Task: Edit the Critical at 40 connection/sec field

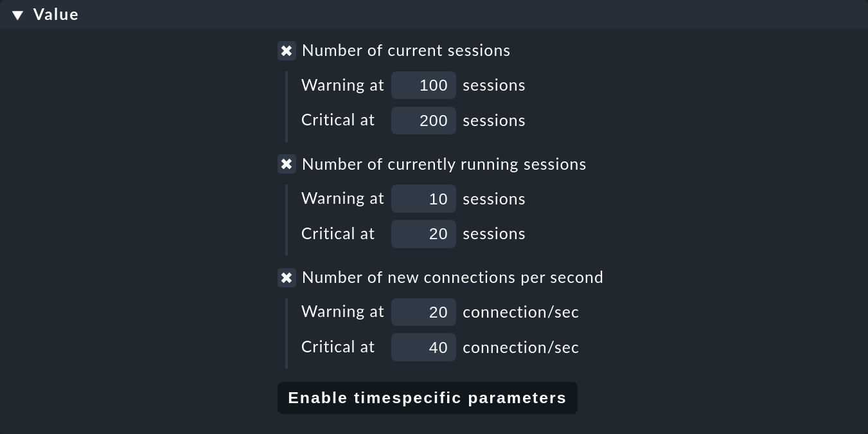Action: pos(423,347)
